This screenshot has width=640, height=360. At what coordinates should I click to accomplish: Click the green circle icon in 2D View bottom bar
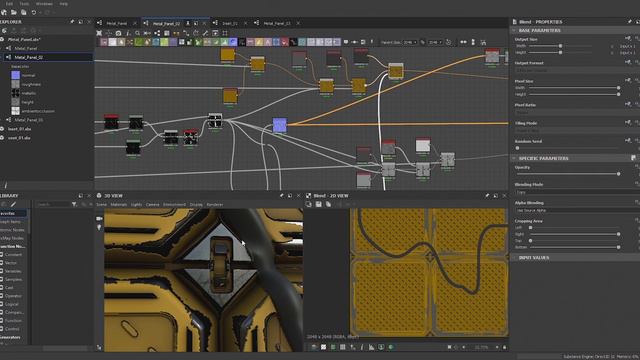[x=391, y=347]
